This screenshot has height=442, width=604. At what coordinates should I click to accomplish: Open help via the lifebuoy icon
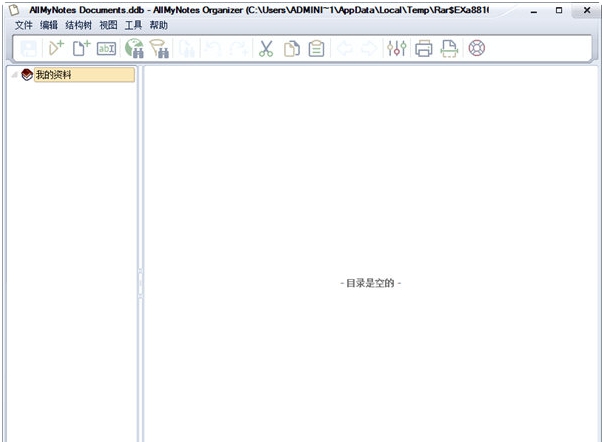(x=476, y=48)
